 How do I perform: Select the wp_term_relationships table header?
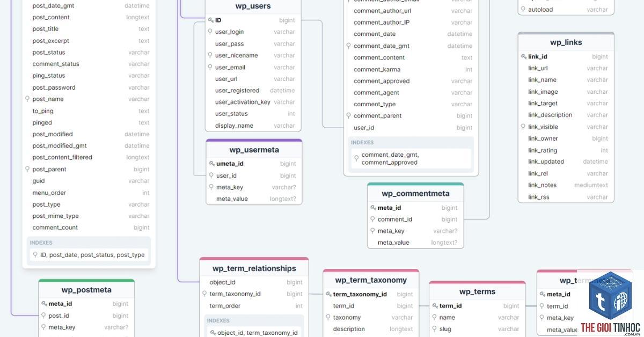click(x=254, y=268)
